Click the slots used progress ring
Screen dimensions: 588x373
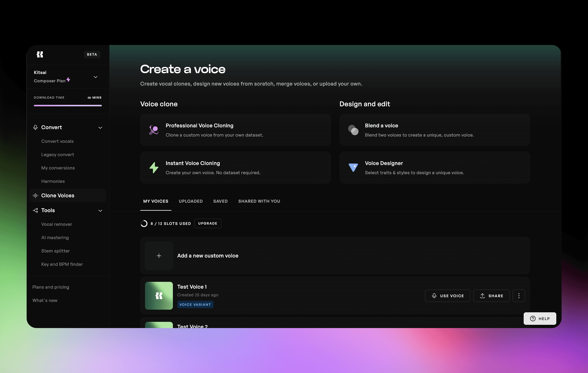coord(144,223)
